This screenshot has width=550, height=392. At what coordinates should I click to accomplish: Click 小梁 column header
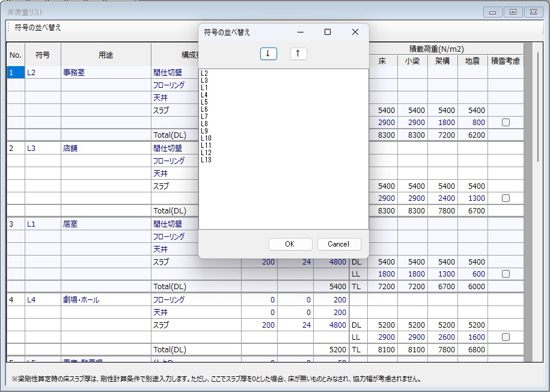[x=412, y=61]
